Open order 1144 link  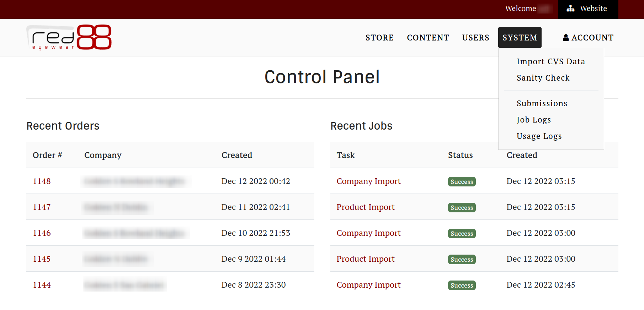tap(42, 285)
